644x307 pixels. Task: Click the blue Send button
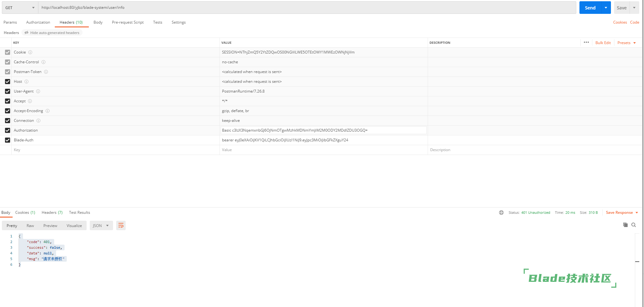pyautogui.click(x=590, y=8)
